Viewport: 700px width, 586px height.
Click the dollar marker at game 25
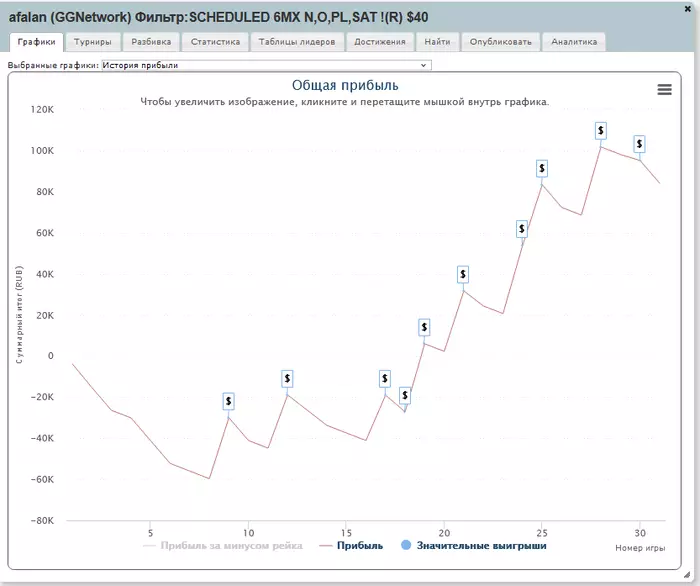click(x=542, y=168)
